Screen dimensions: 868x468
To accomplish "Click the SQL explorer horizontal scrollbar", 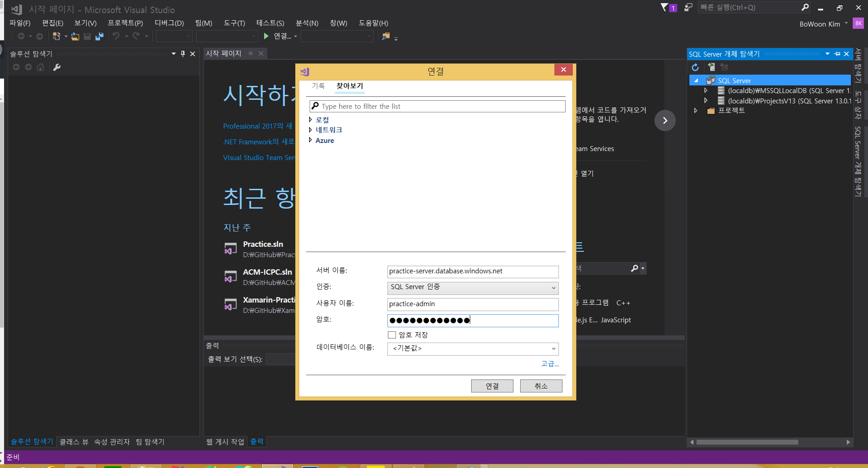I will point(747,442).
